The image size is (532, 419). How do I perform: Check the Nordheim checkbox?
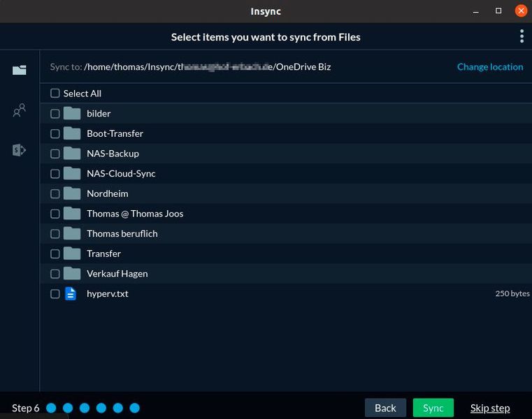click(55, 193)
